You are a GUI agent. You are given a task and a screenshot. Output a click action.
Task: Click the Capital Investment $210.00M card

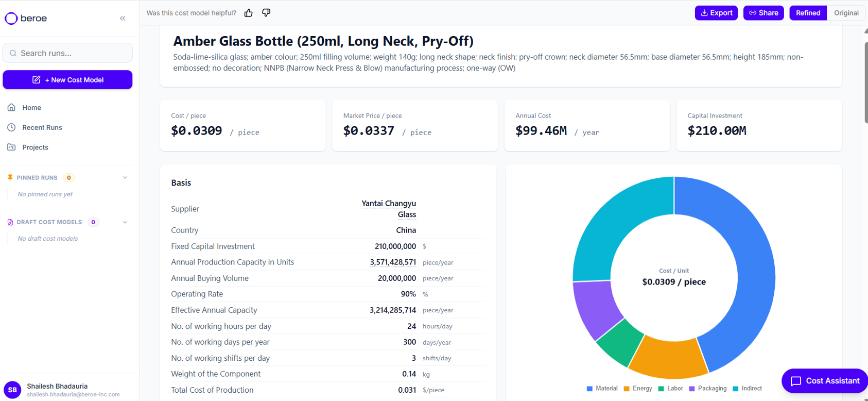tap(759, 125)
